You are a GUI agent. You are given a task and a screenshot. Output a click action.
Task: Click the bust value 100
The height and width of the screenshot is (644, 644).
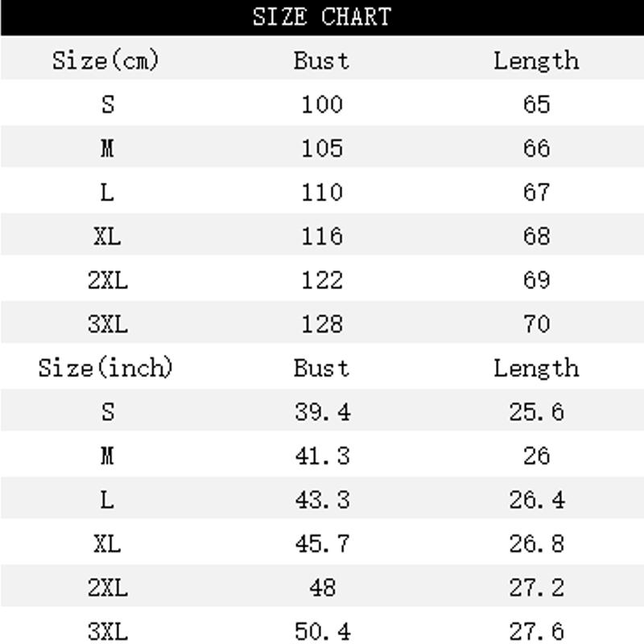pyautogui.click(x=321, y=105)
